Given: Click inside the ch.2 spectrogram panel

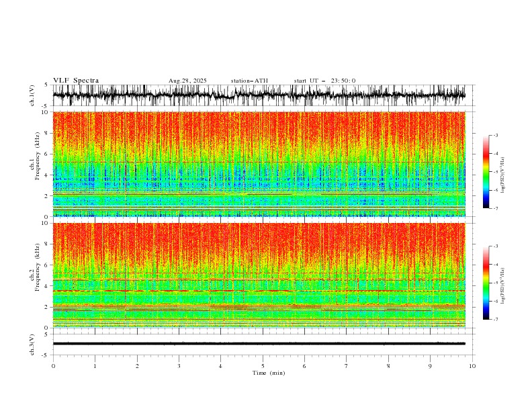Looking at the screenshot, I should 259,275.
